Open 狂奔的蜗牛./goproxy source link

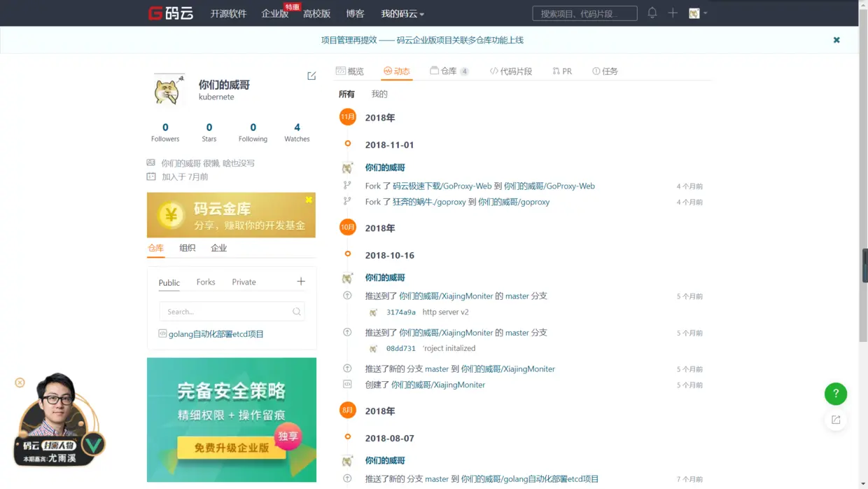(x=429, y=202)
